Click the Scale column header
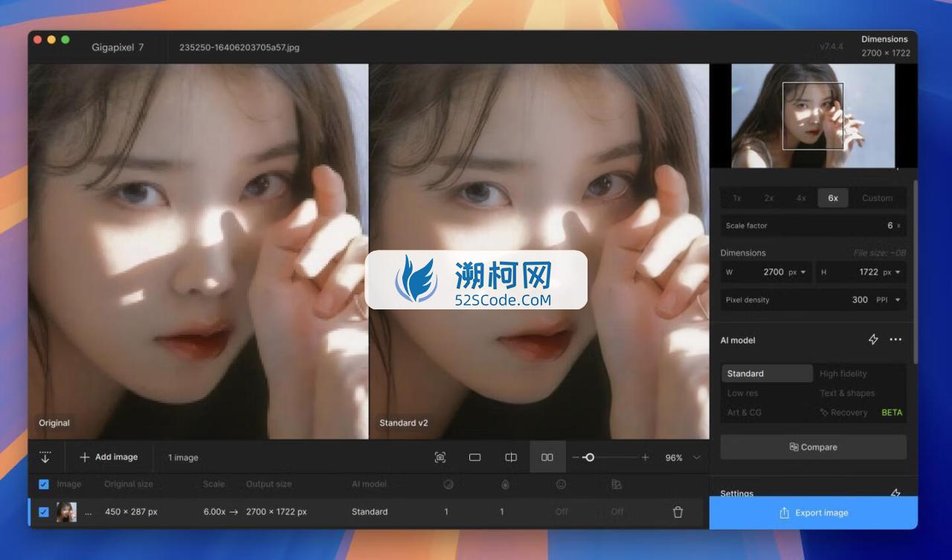 pos(213,484)
